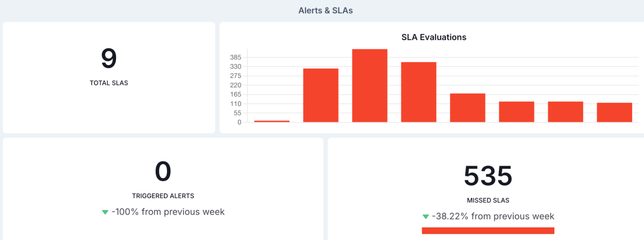Click the sixth bar in SLA Evaluations
The image size is (644, 240).
(516, 111)
